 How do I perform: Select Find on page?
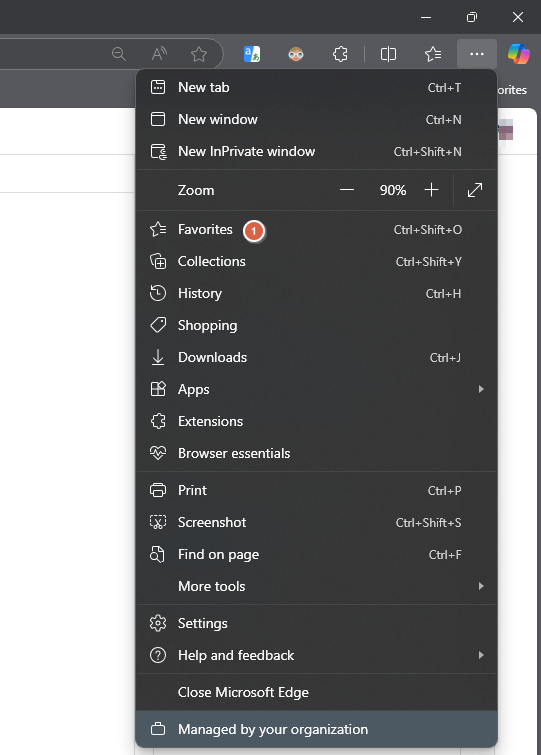point(317,554)
